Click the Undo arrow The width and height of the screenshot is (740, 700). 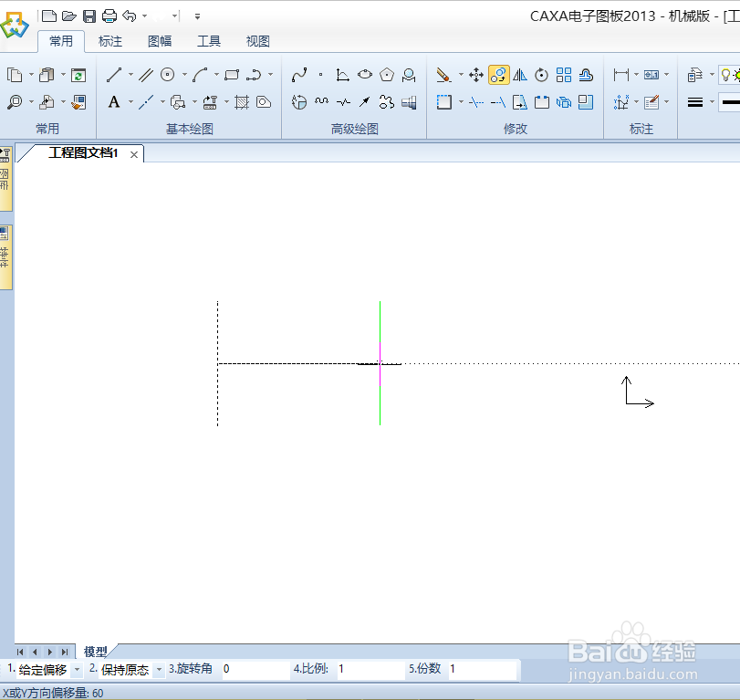pyautogui.click(x=129, y=16)
